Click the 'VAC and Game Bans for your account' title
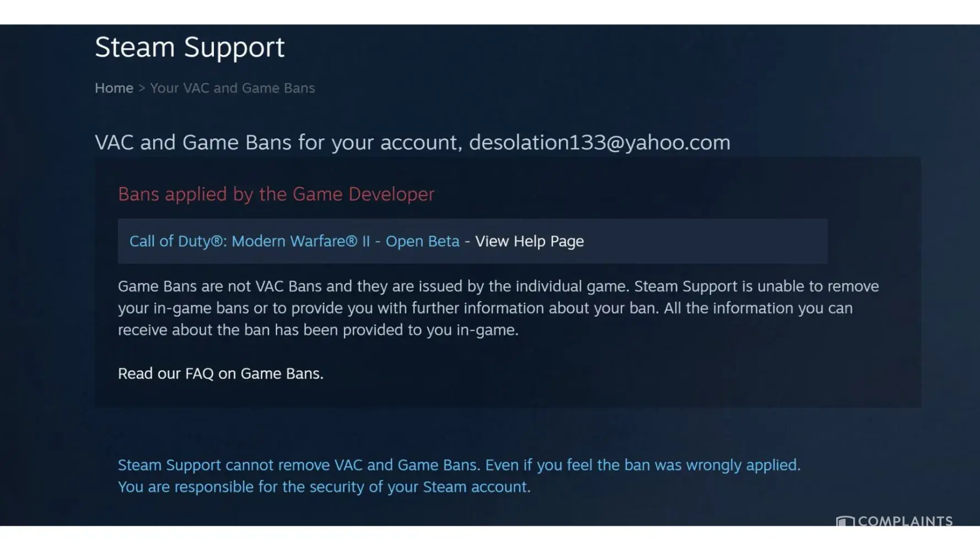The image size is (980, 551). click(x=276, y=143)
